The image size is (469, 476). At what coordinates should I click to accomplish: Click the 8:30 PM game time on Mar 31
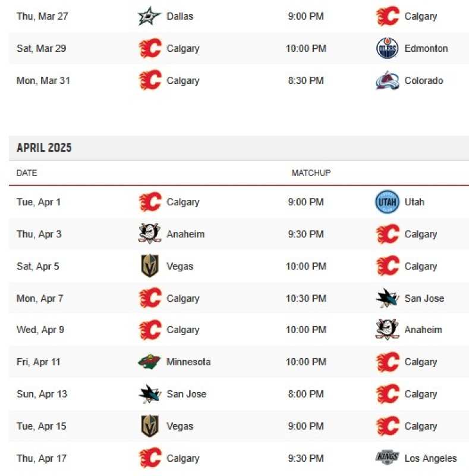click(x=306, y=80)
